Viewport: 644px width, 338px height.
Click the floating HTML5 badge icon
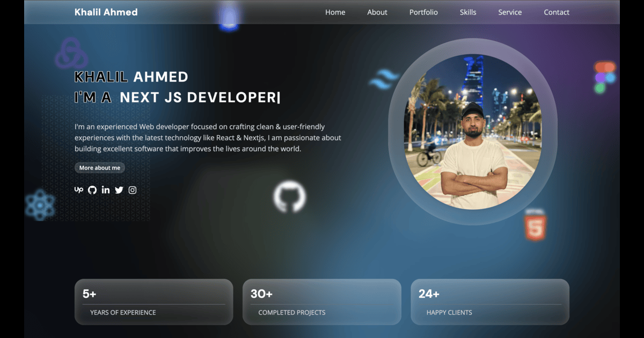pos(535,225)
